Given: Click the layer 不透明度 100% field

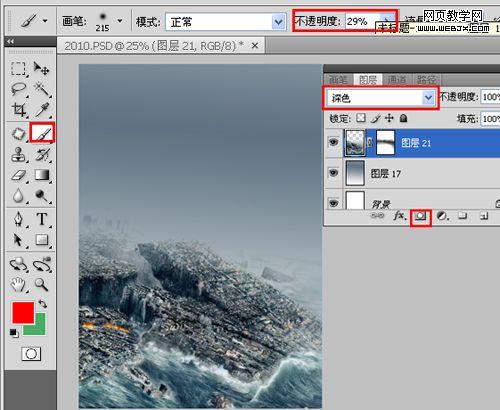Looking at the screenshot, I should click(x=491, y=97).
